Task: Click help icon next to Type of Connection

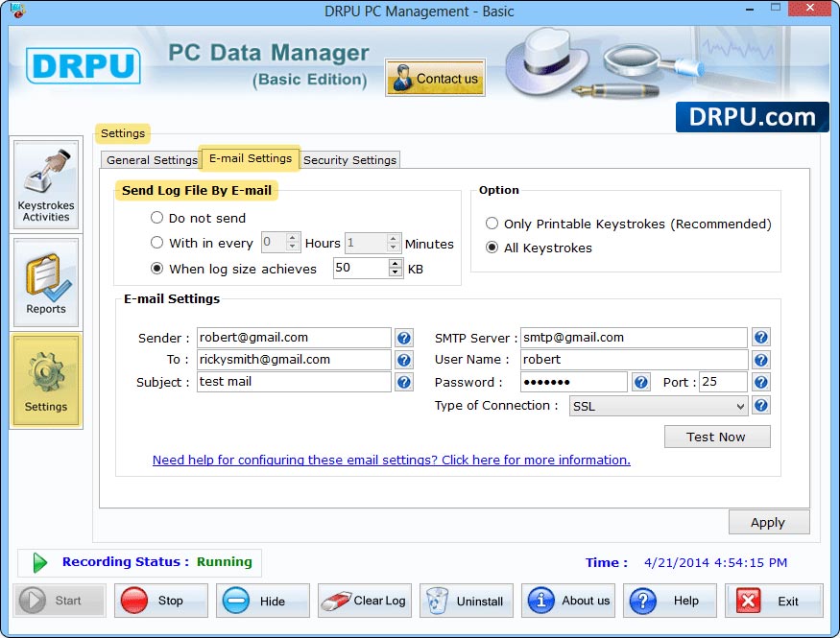Action: click(760, 405)
